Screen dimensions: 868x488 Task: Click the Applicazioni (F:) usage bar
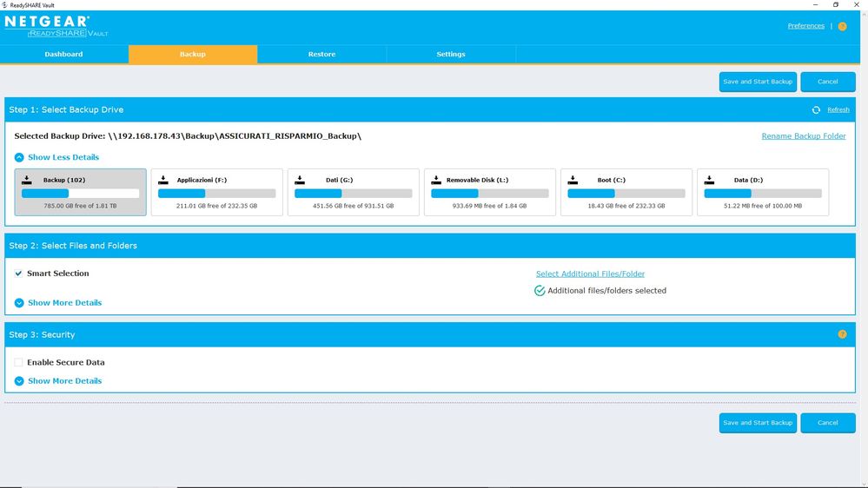[x=217, y=194]
